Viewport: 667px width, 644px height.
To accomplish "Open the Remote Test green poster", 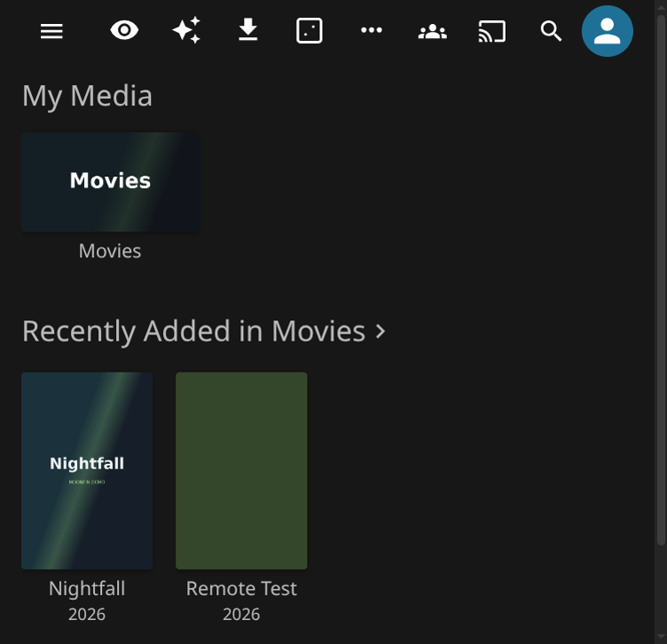I will click(x=241, y=470).
